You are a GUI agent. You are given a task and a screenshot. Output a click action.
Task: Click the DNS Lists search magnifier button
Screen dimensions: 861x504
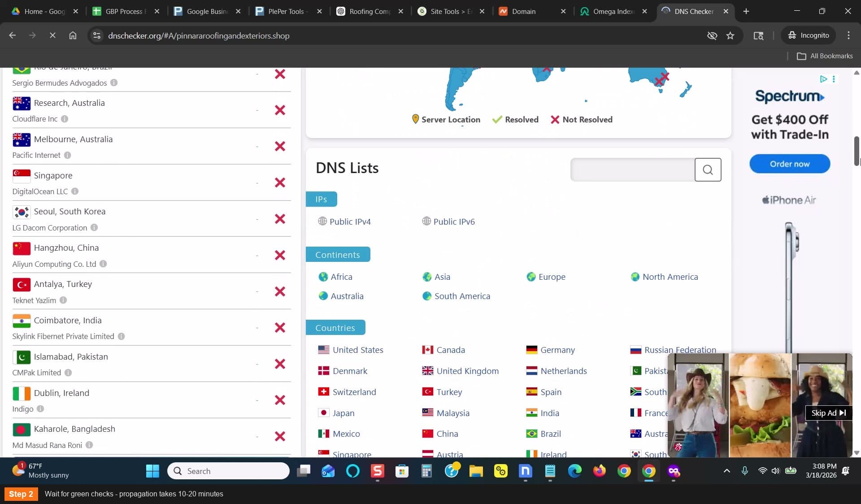tap(708, 169)
